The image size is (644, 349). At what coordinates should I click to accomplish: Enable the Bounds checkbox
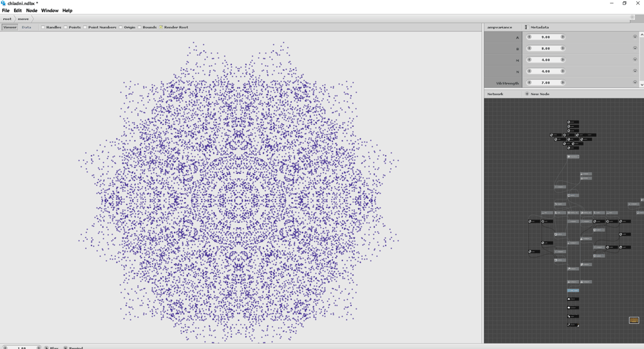(139, 27)
